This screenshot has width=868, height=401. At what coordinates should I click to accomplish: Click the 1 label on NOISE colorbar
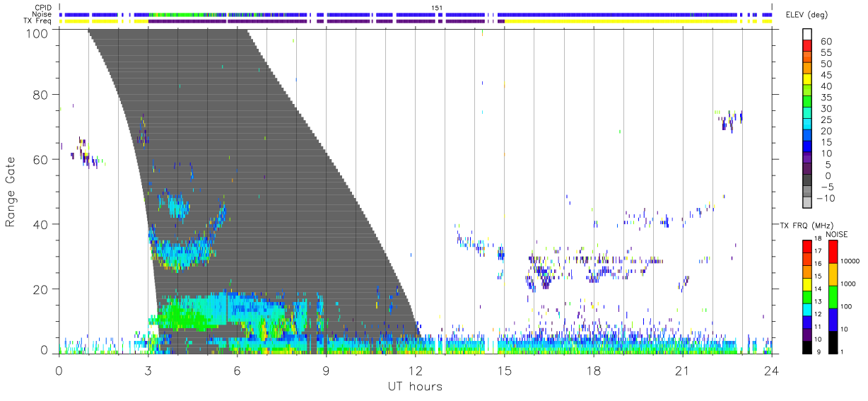coord(843,351)
